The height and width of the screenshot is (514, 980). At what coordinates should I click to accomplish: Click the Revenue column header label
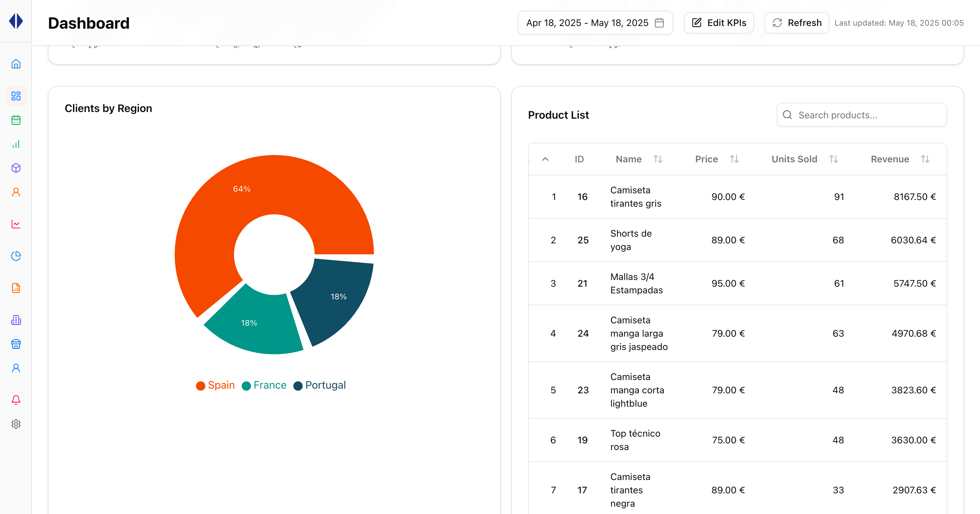pyautogui.click(x=890, y=159)
